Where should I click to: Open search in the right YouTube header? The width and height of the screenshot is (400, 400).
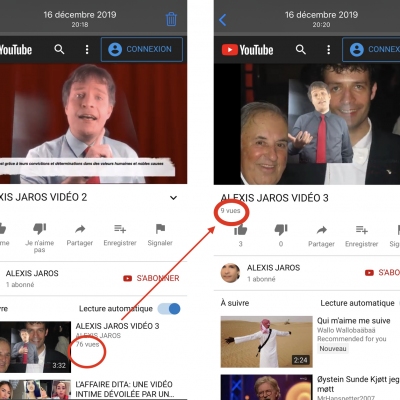[x=301, y=50]
